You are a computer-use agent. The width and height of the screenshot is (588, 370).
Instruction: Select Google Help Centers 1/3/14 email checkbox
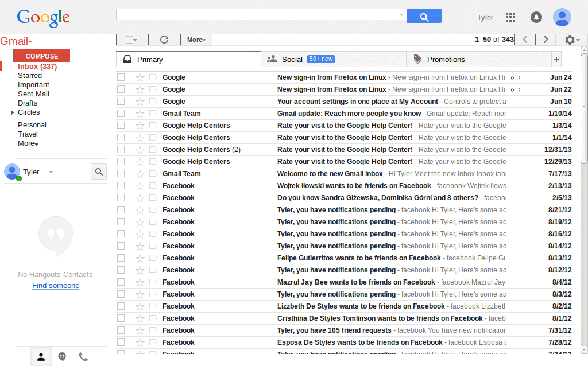click(x=121, y=125)
